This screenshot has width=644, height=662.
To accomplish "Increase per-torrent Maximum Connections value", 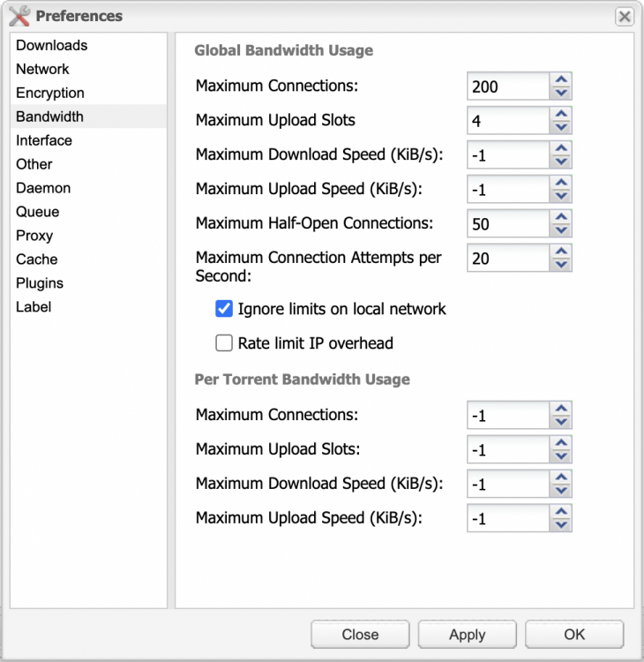I will click(561, 409).
